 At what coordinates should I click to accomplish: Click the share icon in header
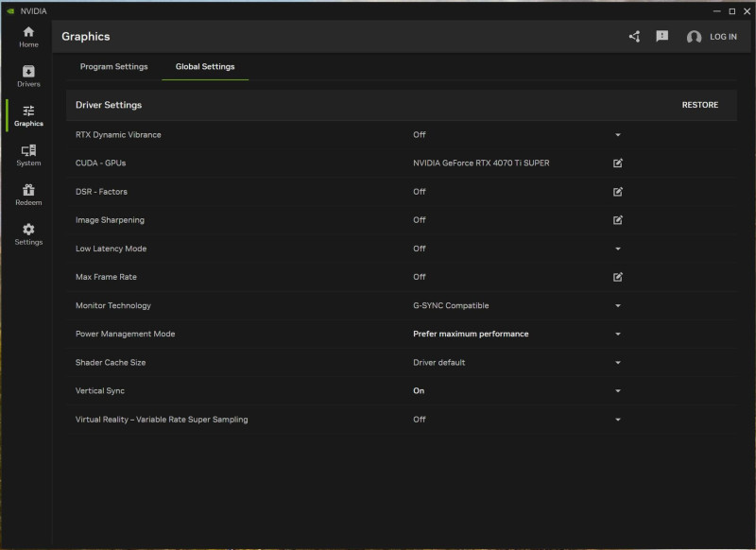(x=634, y=37)
